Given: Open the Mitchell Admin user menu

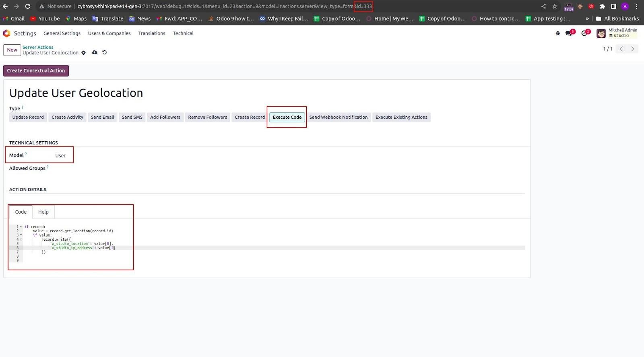Looking at the screenshot, I should pyautogui.click(x=617, y=33).
